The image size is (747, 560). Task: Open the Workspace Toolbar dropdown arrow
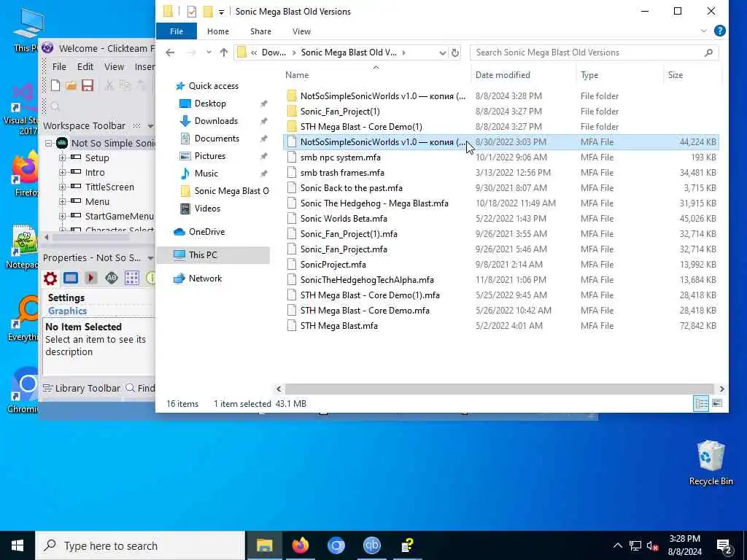150,126
